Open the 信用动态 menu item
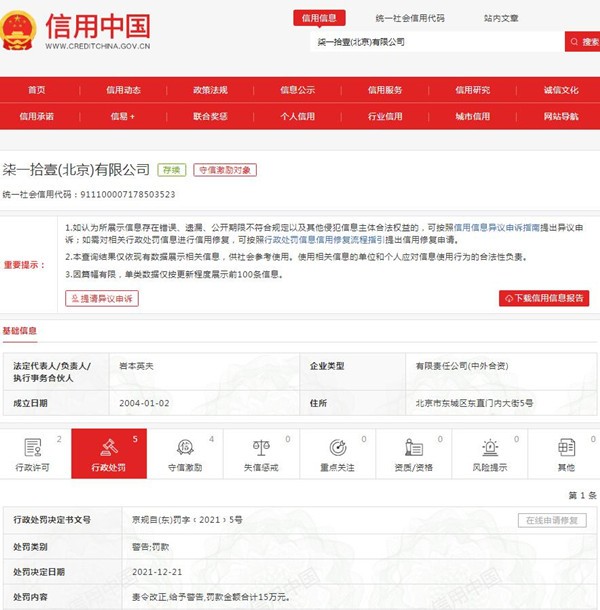 [x=123, y=90]
